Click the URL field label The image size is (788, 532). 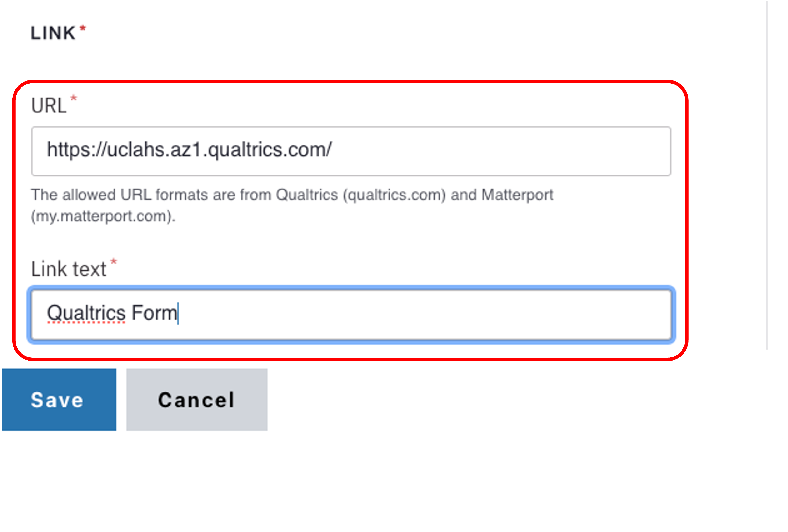49,106
